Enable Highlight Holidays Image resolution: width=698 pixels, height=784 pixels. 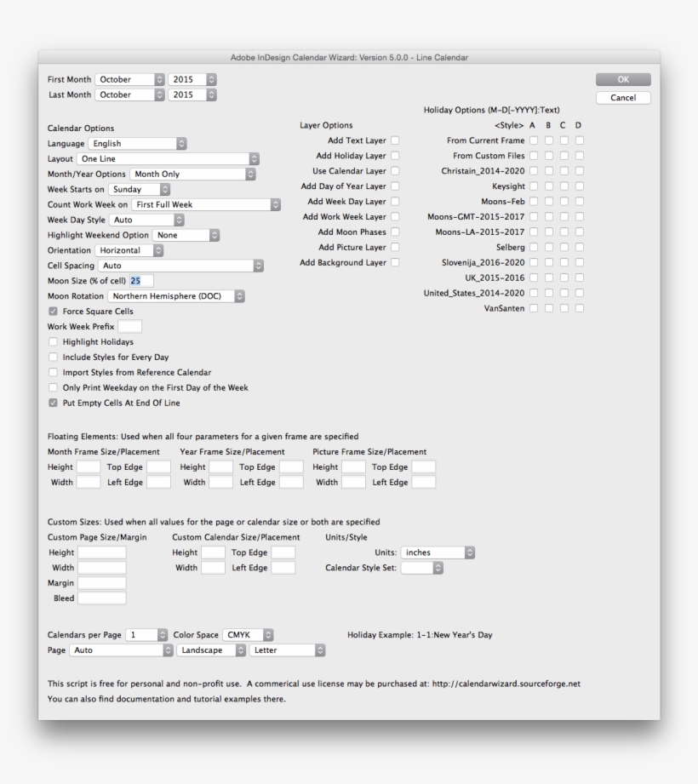tap(53, 341)
